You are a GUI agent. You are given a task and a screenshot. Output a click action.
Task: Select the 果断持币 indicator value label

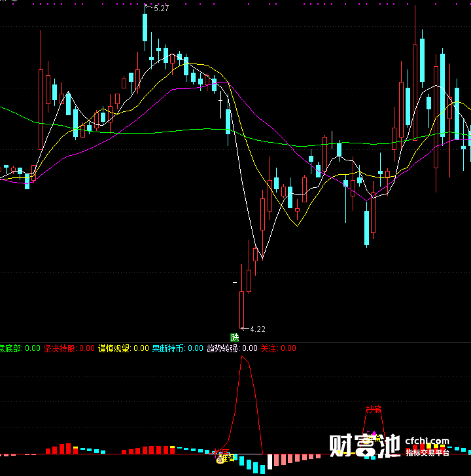pyautogui.click(x=177, y=348)
